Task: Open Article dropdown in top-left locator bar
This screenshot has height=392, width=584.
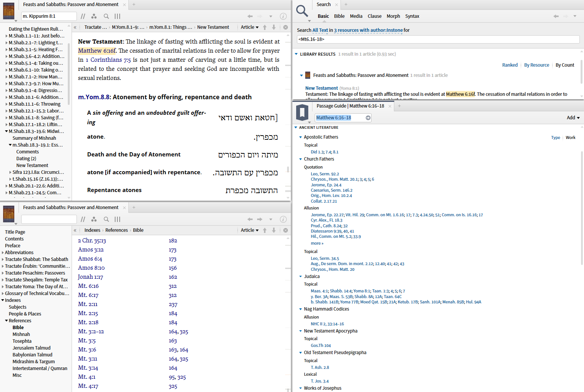Action: [250, 27]
